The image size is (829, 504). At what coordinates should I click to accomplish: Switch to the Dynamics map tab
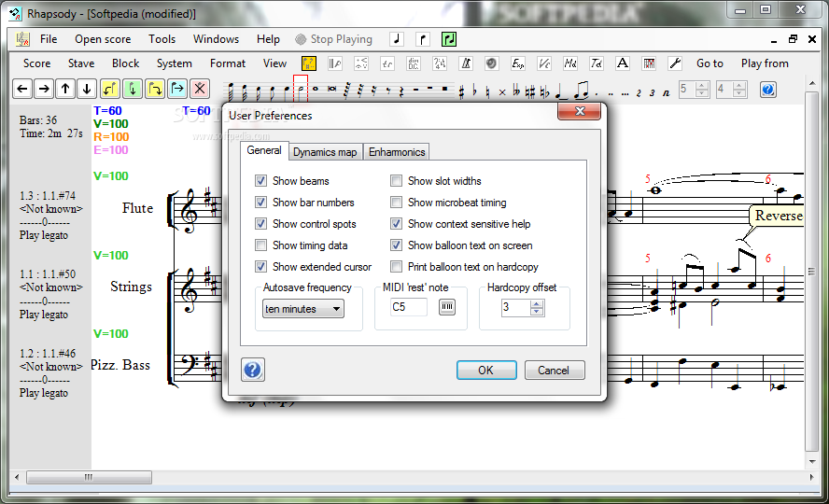coord(325,152)
